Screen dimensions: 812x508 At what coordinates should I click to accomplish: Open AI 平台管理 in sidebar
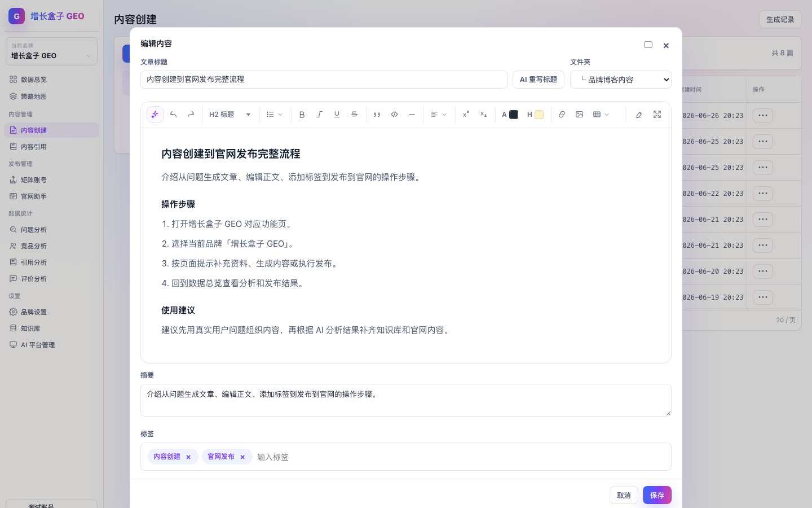click(x=51, y=345)
